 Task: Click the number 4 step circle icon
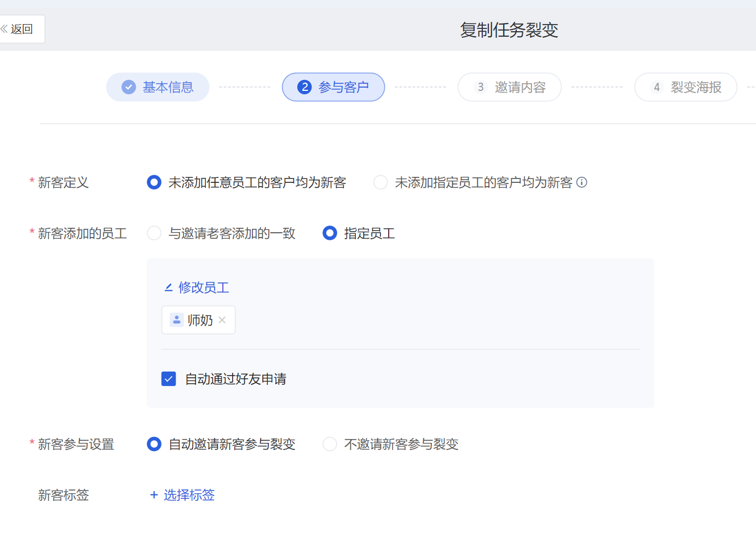[x=656, y=87]
